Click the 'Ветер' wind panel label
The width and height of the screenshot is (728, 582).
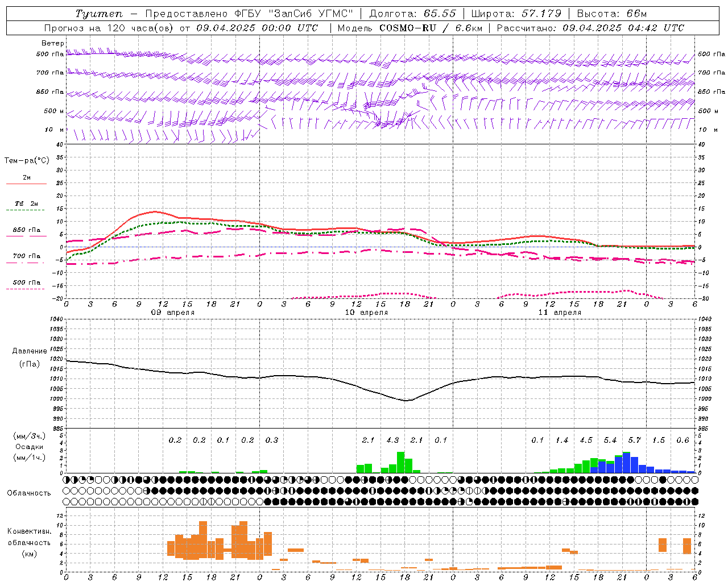pyautogui.click(x=53, y=43)
